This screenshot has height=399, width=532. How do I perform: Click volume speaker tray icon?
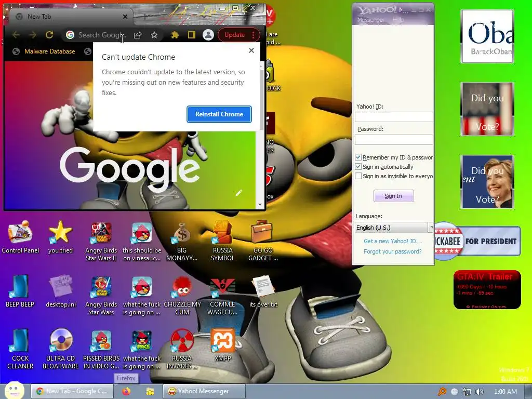tap(479, 392)
